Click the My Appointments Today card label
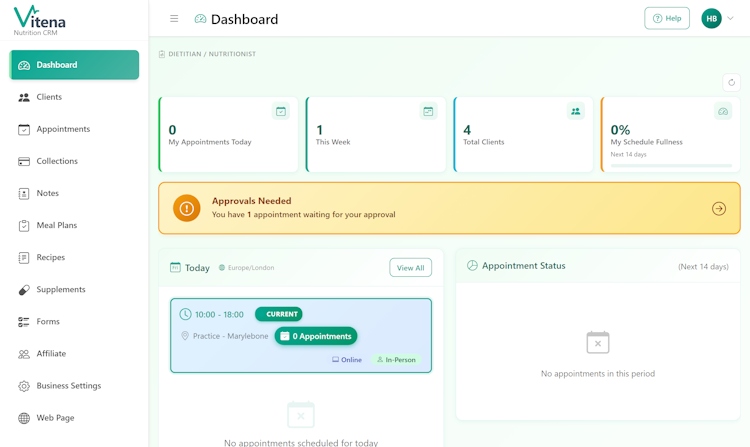The height and width of the screenshot is (447, 750). click(210, 142)
